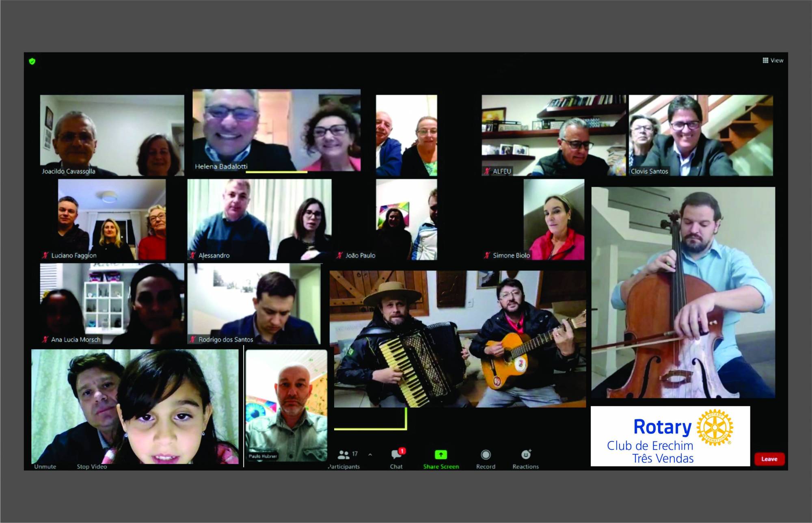
Task: Click the Rotary wheel logo
Action: tap(715, 427)
